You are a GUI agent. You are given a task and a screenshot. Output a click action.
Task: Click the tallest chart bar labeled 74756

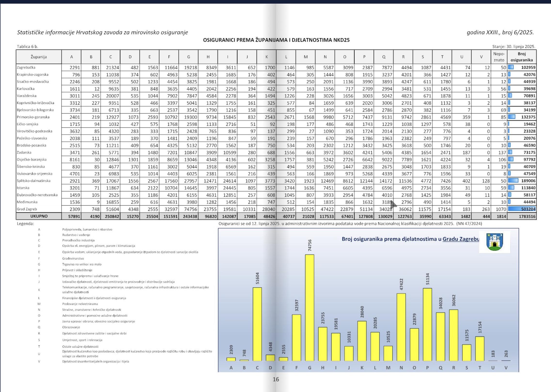(310, 308)
